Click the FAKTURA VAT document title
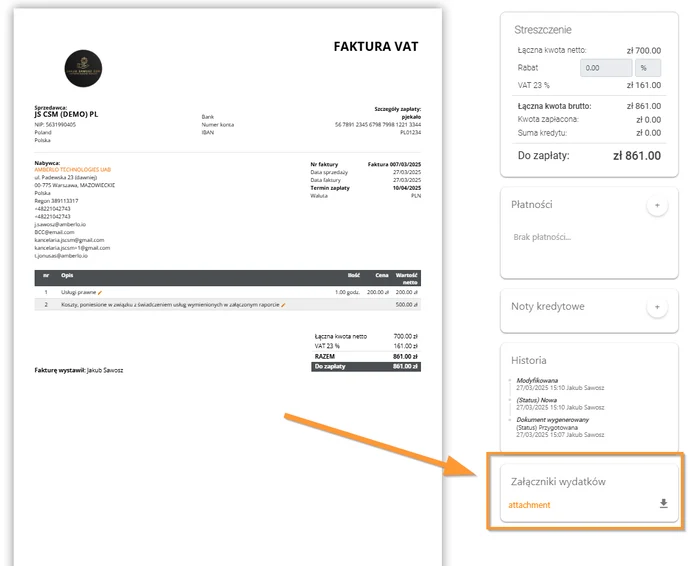This screenshot has width=688, height=566. [x=376, y=47]
